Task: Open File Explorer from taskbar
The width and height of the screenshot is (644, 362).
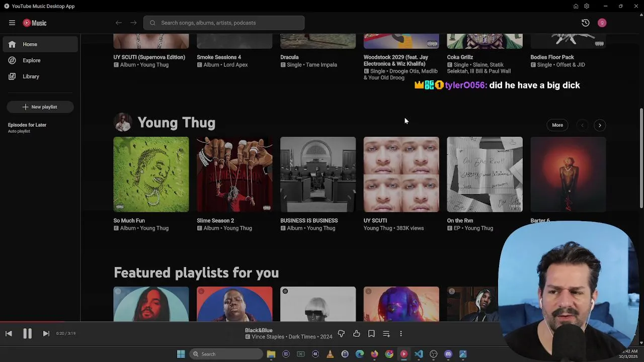Action: pyautogui.click(x=271, y=354)
